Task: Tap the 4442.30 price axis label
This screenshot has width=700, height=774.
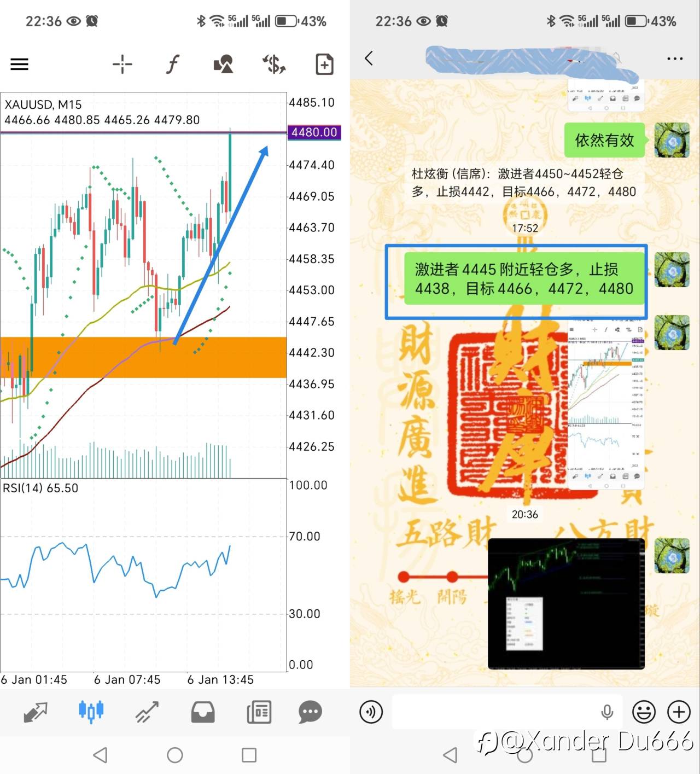Action: (312, 353)
